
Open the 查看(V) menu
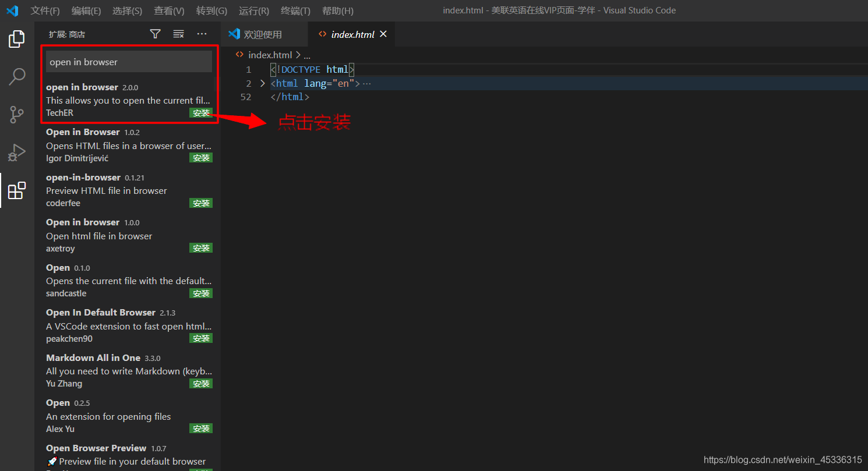(170, 10)
